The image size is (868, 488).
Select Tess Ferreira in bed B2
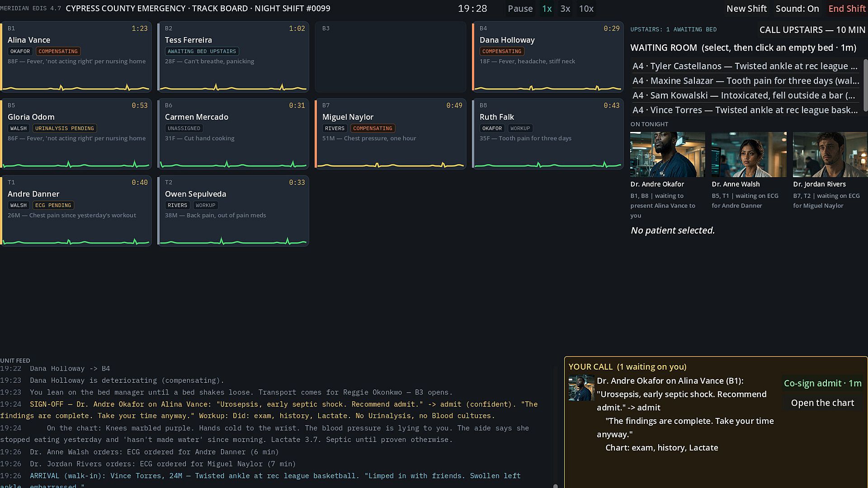point(233,56)
